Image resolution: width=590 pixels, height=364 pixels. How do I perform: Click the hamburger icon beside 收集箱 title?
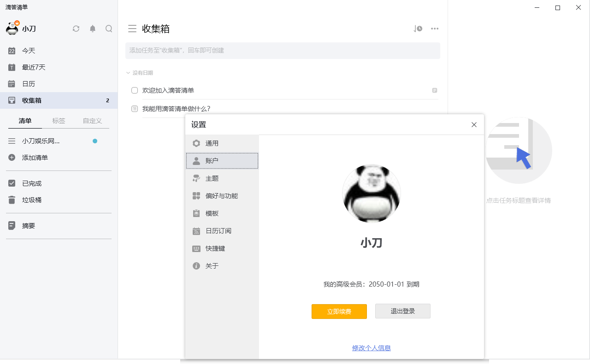tap(132, 29)
